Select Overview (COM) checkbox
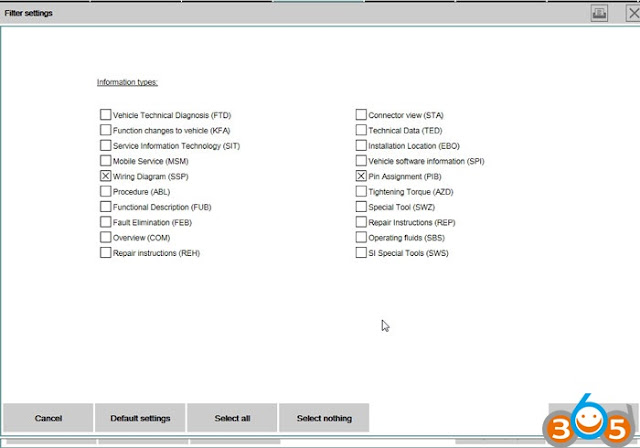640x448 pixels. [x=105, y=237]
